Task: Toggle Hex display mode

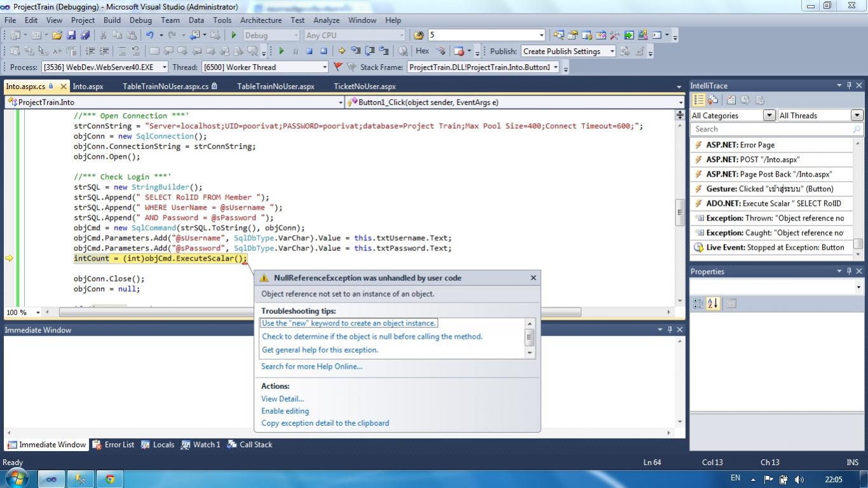Action: pos(422,51)
